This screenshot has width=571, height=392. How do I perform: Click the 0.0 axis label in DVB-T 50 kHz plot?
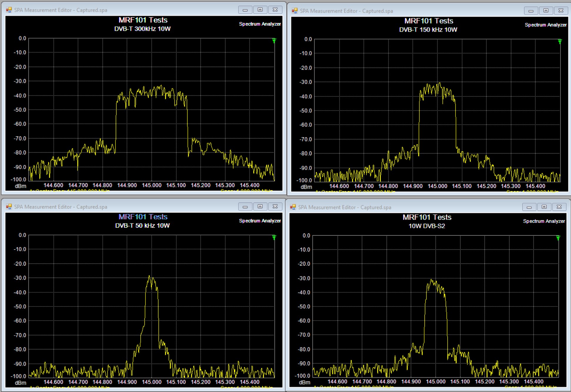(23, 235)
